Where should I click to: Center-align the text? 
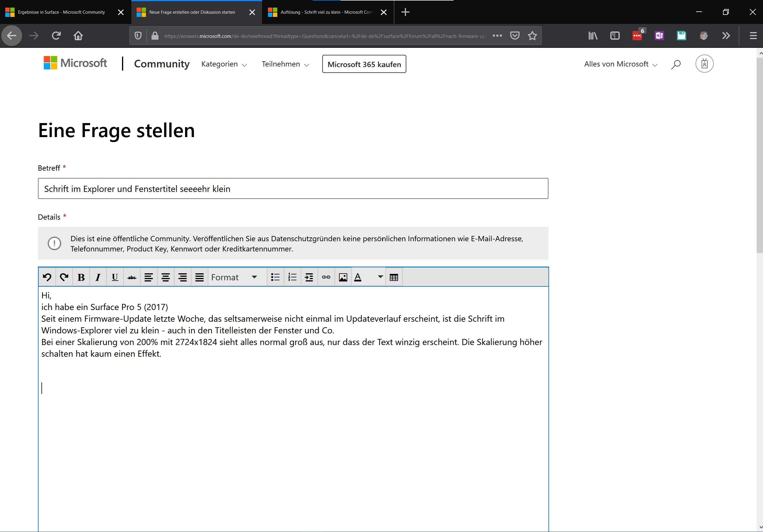coord(166,277)
